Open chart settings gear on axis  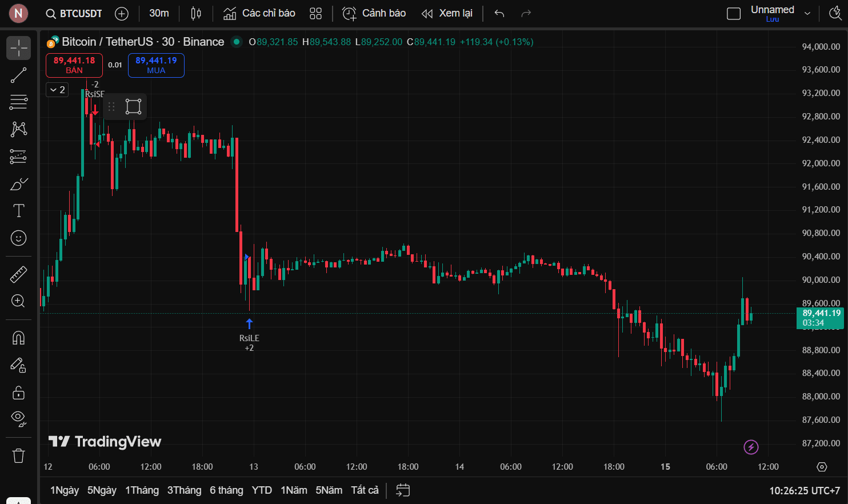[822, 467]
